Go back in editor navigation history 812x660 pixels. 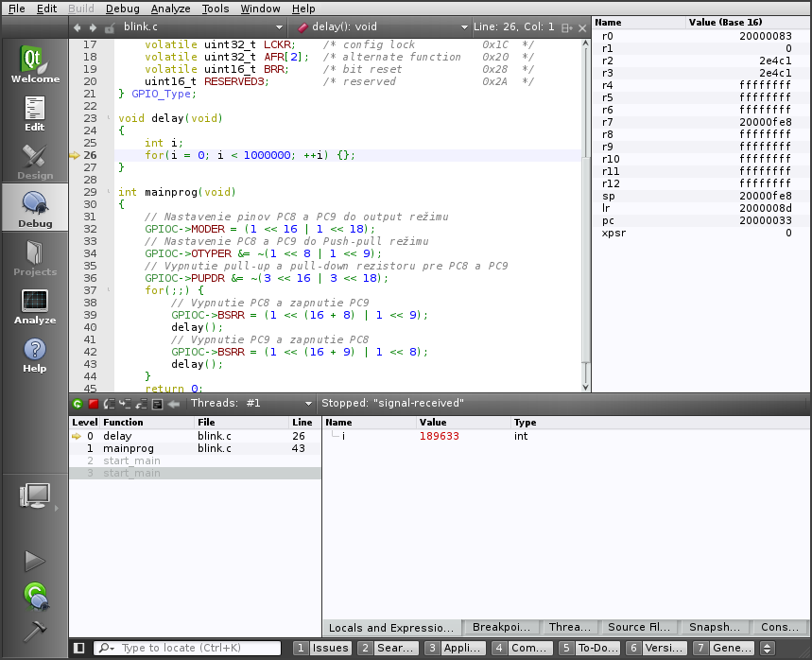[x=78, y=27]
